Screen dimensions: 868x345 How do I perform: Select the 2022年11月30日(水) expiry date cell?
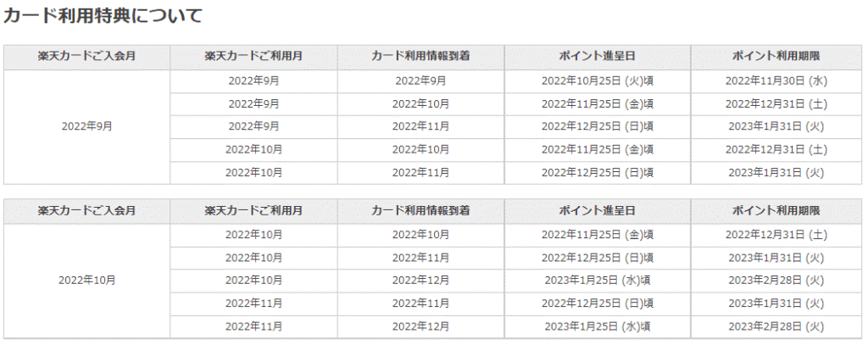[x=776, y=81]
